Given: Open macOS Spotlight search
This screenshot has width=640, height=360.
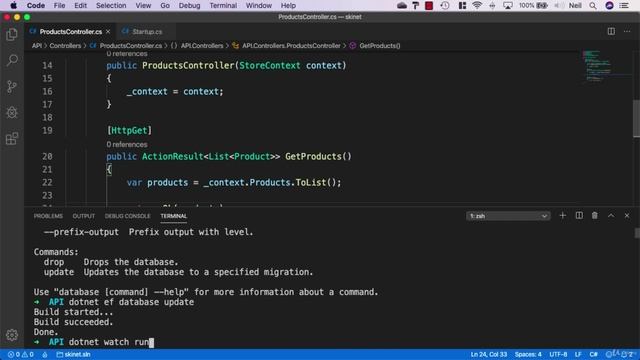Looking at the screenshot, I should pyautogui.click(x=593, y=5).
